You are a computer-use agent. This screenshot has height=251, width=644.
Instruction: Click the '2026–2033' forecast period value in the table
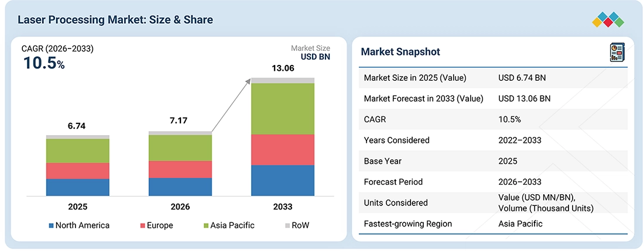pyautogui.click(x=519, y=182)
